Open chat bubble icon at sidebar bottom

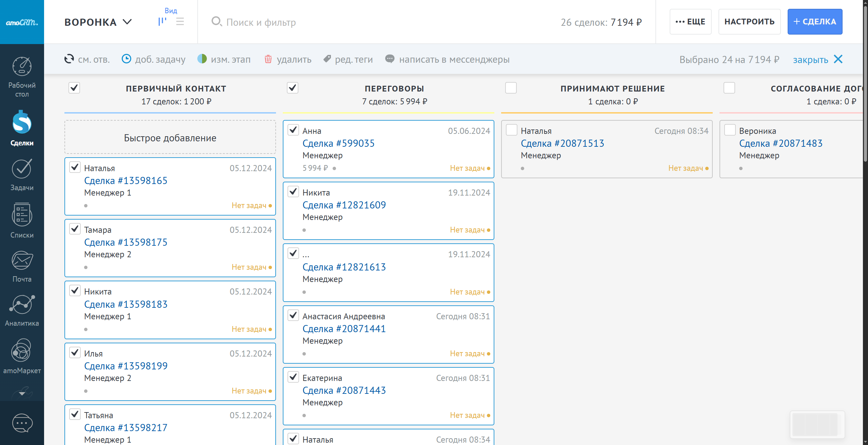(22, 423)
